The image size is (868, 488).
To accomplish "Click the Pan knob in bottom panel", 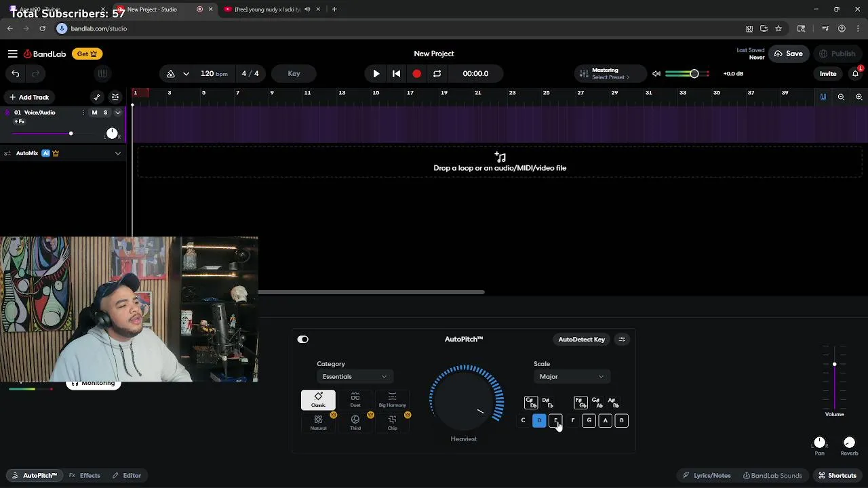I will [819, 443].
